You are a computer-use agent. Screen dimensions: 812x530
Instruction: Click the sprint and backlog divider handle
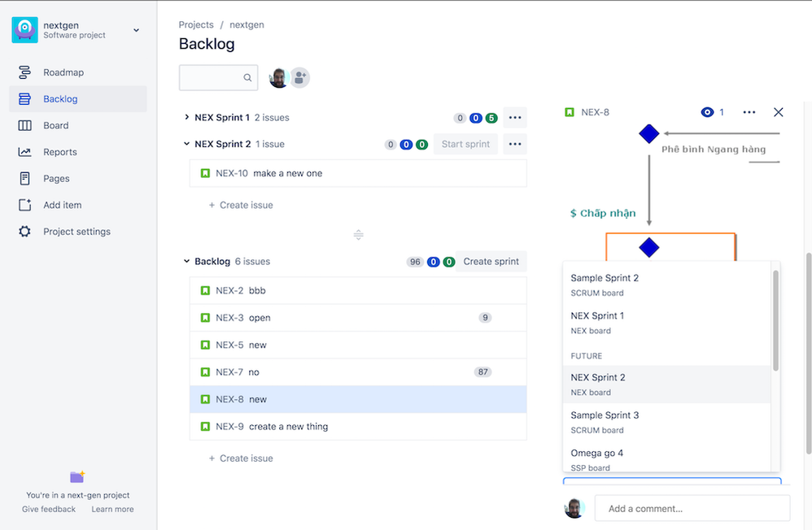click(358, 235)
